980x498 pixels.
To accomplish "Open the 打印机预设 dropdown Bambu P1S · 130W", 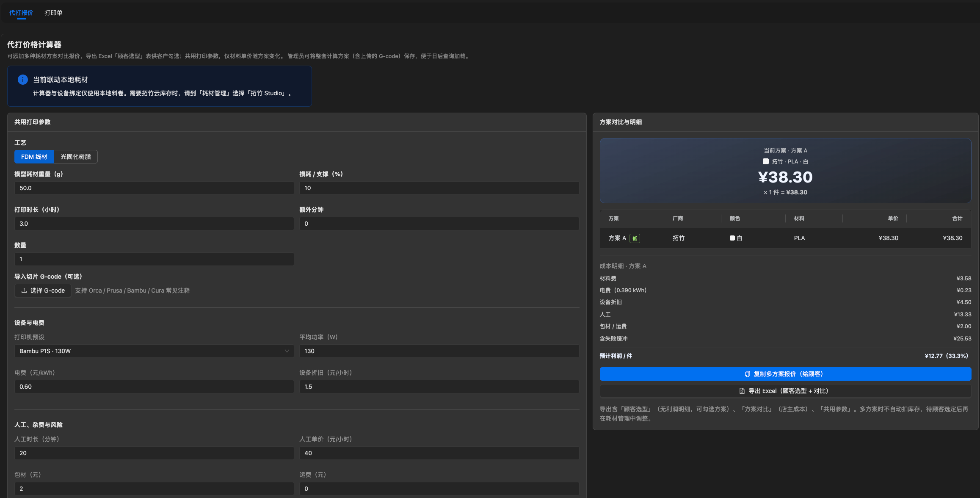I will [154, 351].
